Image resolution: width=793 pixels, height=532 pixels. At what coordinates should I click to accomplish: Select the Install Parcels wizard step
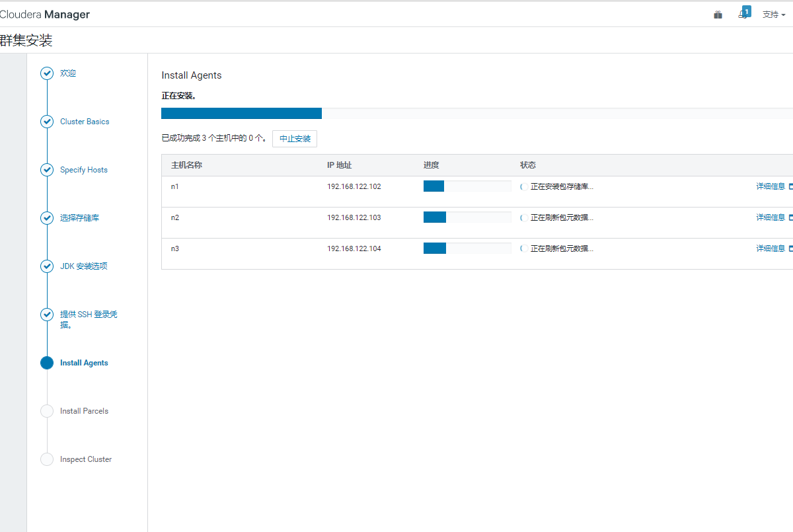tap(84, 411)
